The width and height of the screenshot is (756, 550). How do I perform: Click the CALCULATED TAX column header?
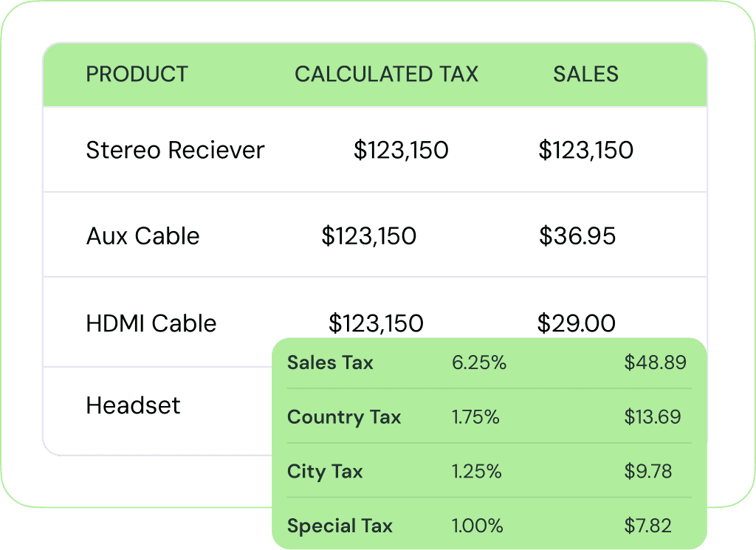point(386,74)
